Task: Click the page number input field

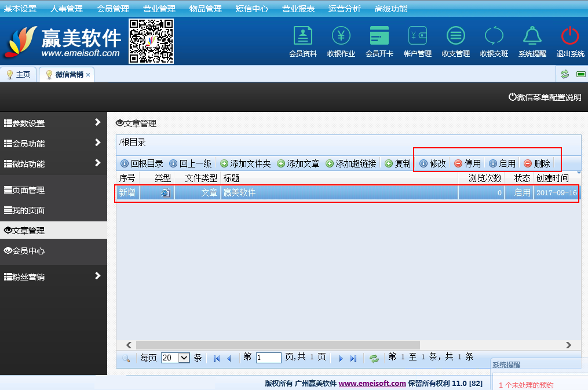Action: click(268, 358)
